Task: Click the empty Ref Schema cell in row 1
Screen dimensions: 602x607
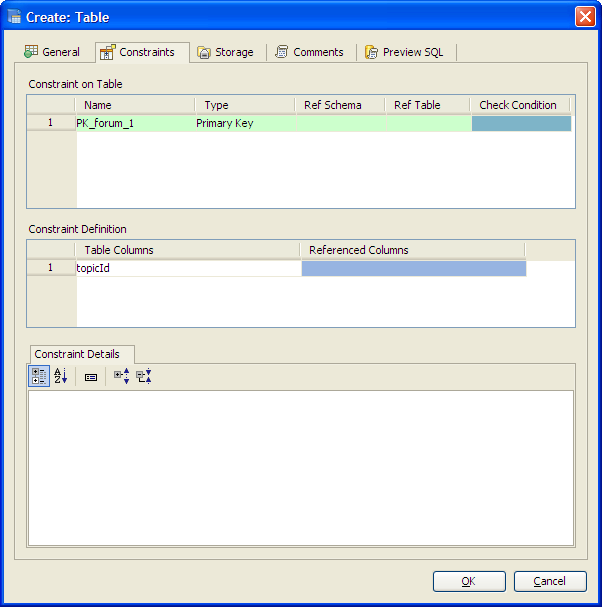Action: [341, 123]
